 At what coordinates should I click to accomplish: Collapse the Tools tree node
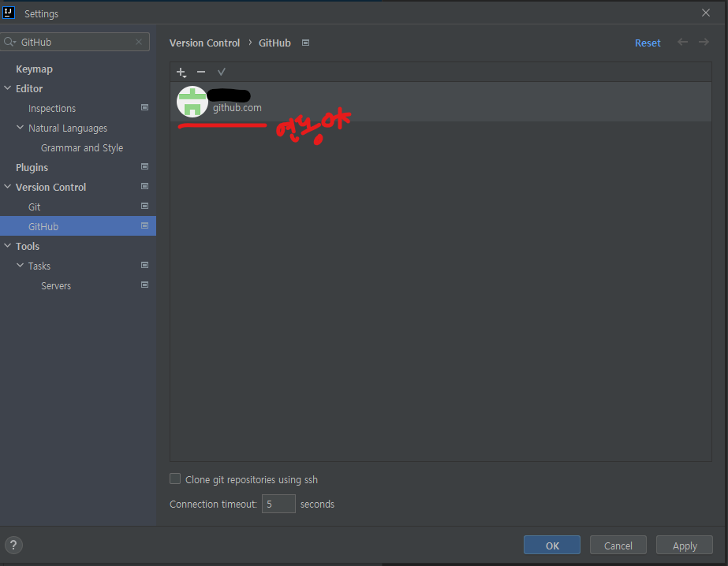pos(7,245)
